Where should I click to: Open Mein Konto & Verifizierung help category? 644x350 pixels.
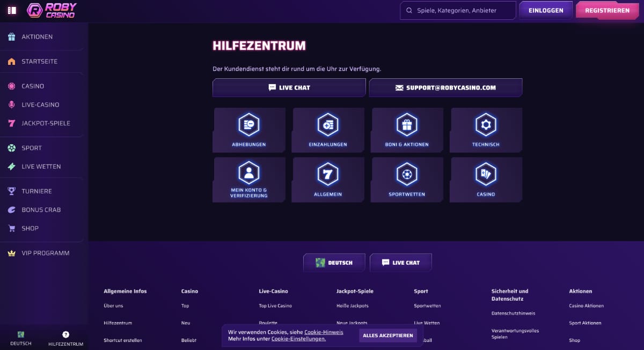(249, 180)
